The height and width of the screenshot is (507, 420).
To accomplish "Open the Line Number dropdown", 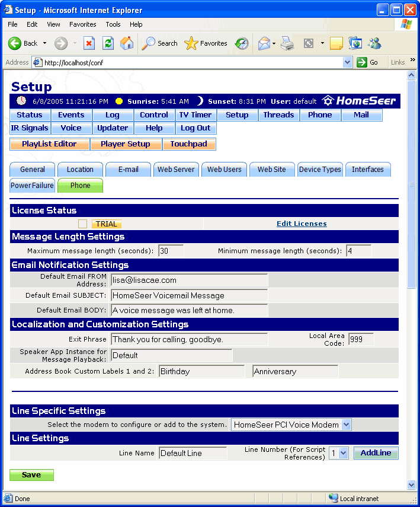I will 344,453.
